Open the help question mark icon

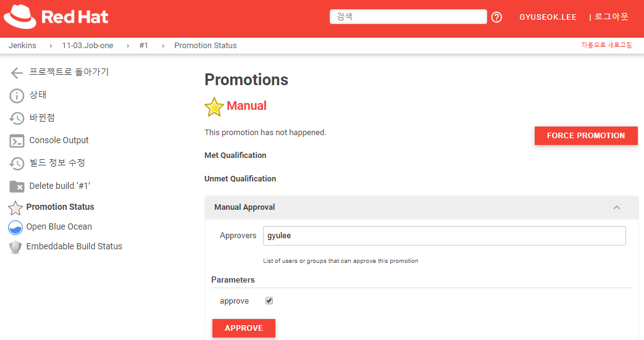(496, 17)
